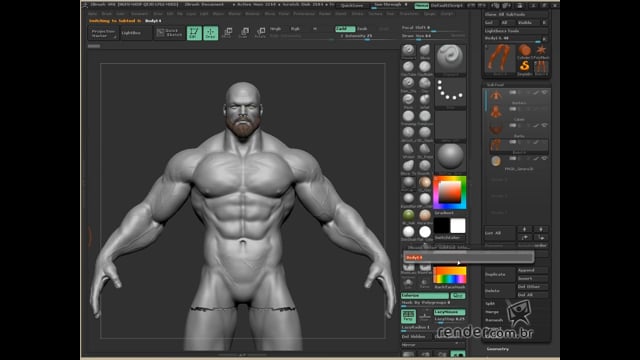Enable the Mrgb paint mode
This screenshot has width=640, height=360.
[x=276, y=29]
